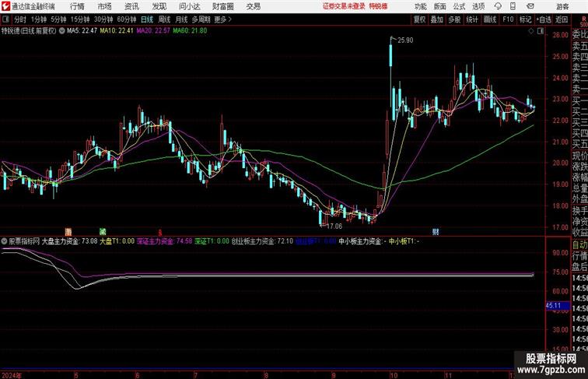Open 多周期 multi-period view
This screenshot has width=588, height=379.
pyautogui.click(x=201, y=19)
